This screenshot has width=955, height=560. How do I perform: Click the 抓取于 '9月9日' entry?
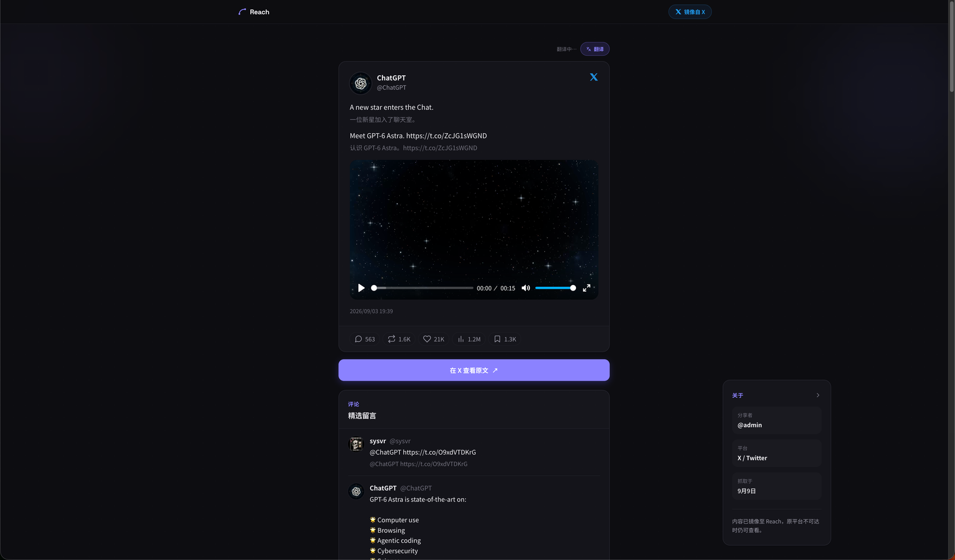[x=777, y=486]
